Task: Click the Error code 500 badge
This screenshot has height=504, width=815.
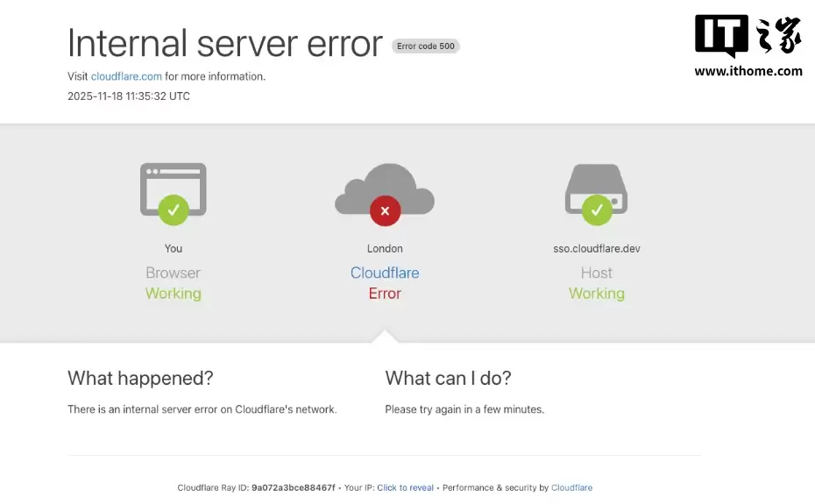Action: 426,46
